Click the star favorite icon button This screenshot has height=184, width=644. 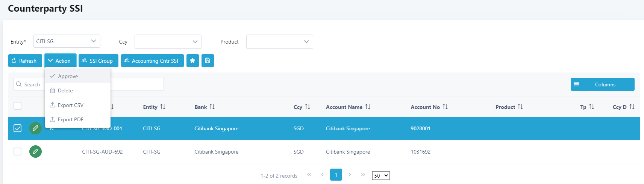[192, 61]
